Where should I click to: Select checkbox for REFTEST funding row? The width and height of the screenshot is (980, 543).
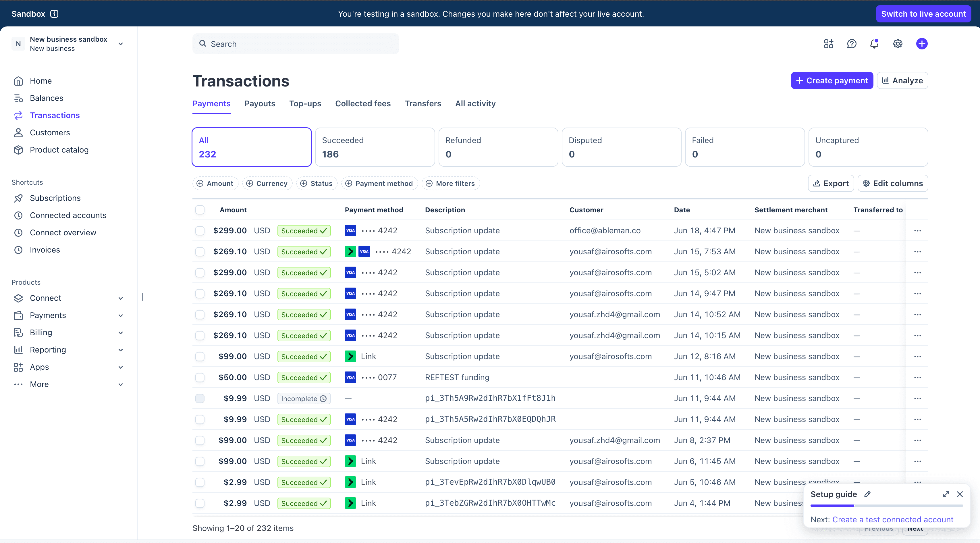point(200,378)
